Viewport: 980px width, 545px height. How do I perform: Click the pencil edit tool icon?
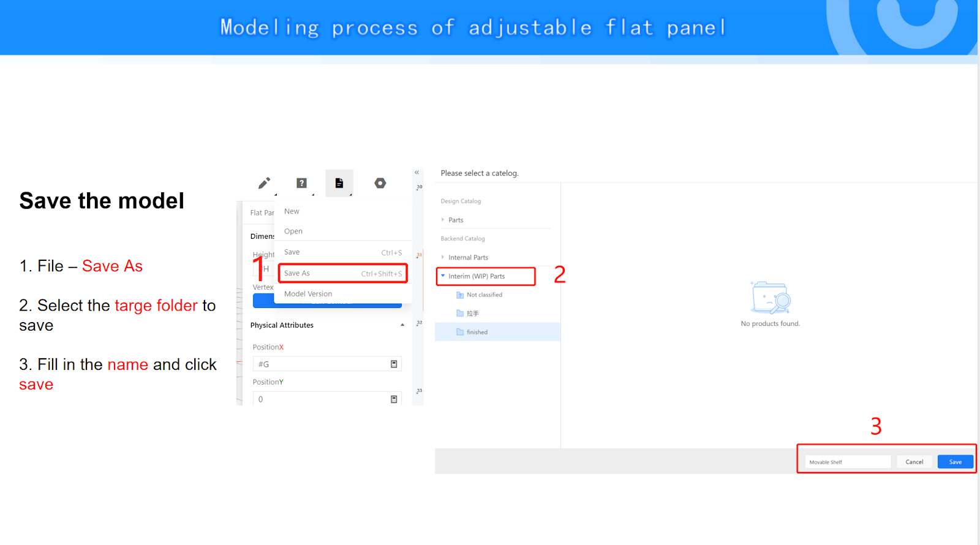click(x=264, y=183)
